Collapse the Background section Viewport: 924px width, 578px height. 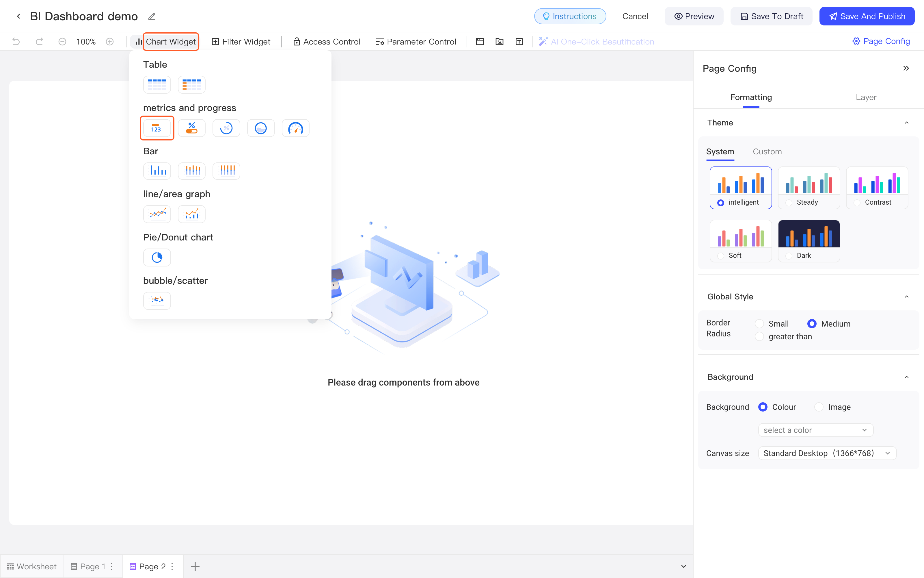pos(906,377)
